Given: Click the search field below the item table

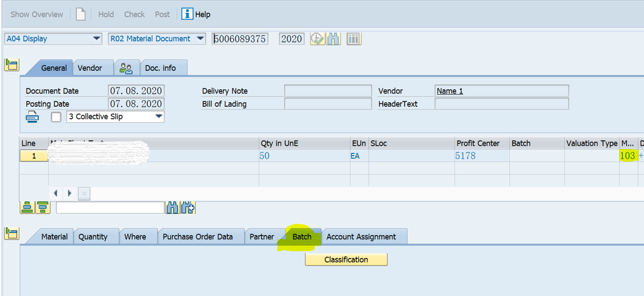Looking at the screenshot, I should coord(110,208).
